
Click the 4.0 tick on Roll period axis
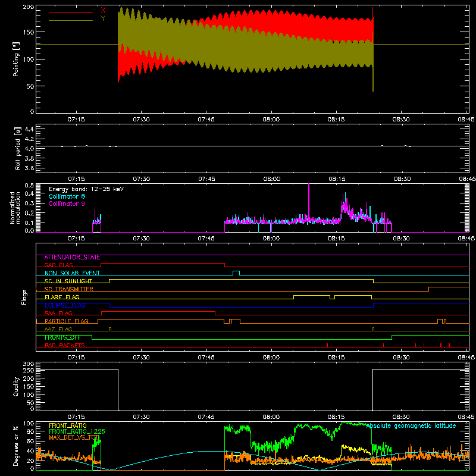[x=29, y=149]
